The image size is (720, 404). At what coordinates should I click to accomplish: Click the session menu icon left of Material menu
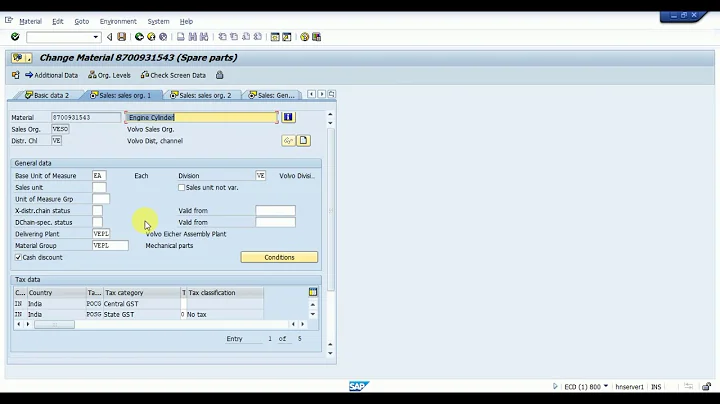coord(9,20)
